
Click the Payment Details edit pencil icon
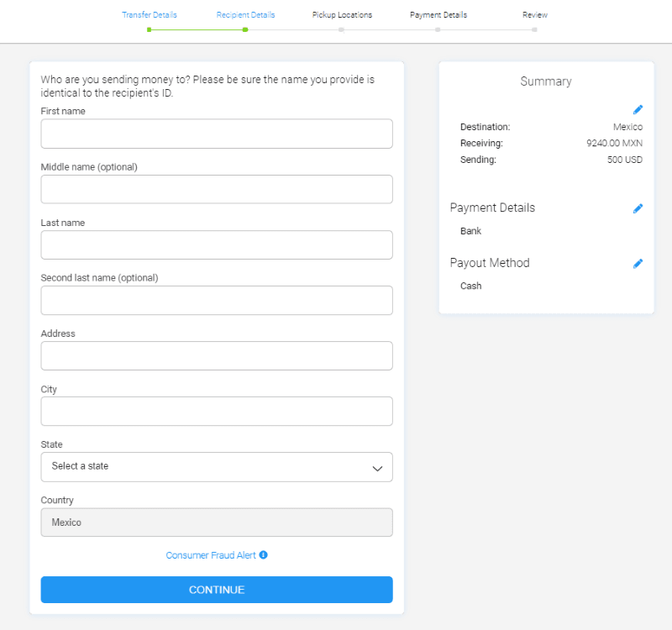tap(638, 208)
